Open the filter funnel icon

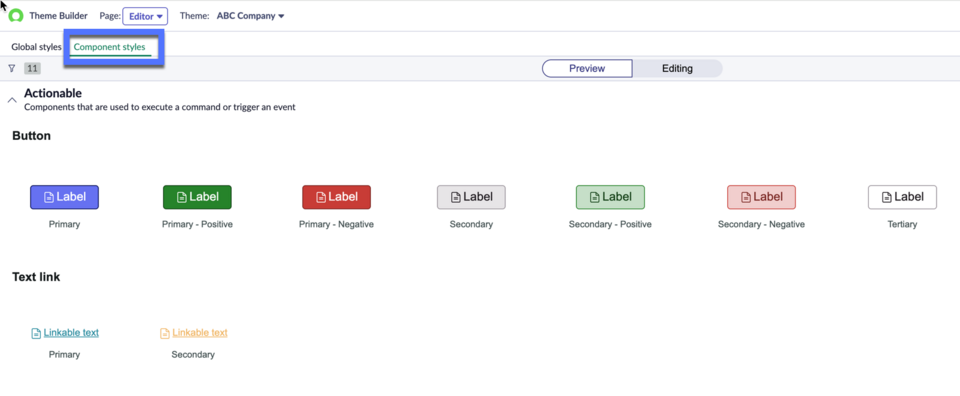point(12,69)
